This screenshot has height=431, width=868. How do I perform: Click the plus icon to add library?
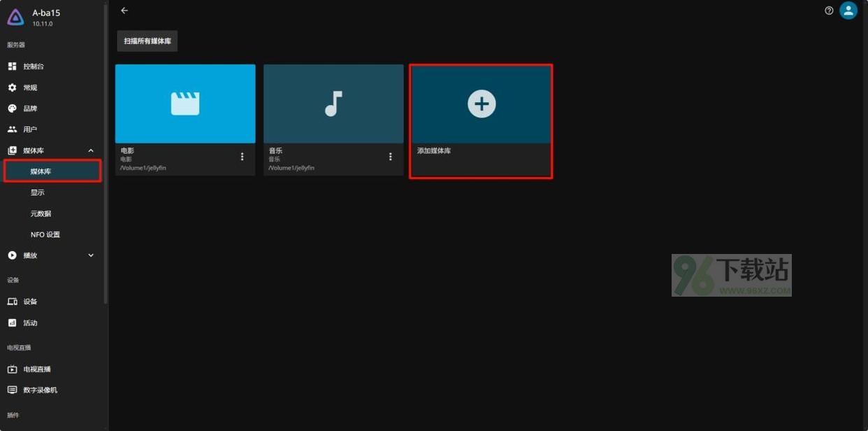(481, 104)
